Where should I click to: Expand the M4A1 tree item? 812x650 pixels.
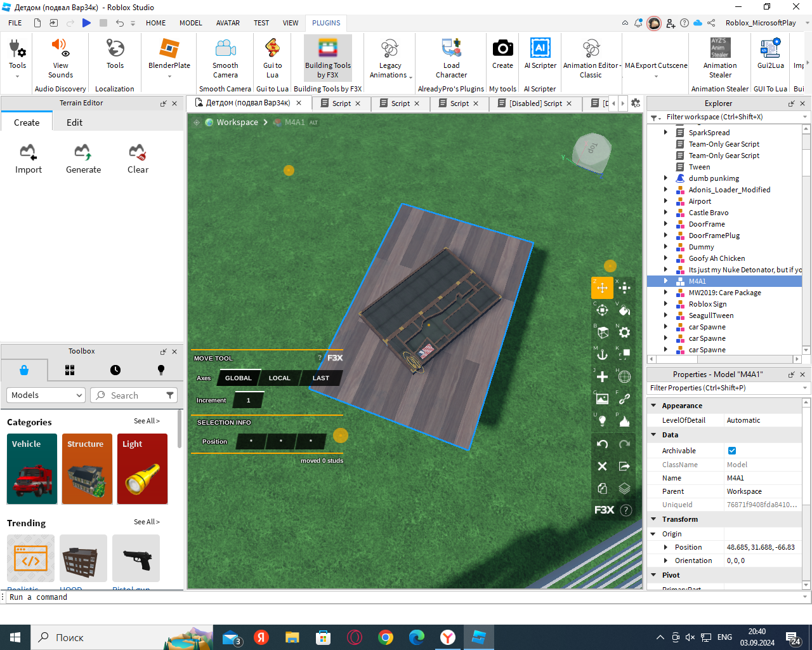tap(665, 281)
